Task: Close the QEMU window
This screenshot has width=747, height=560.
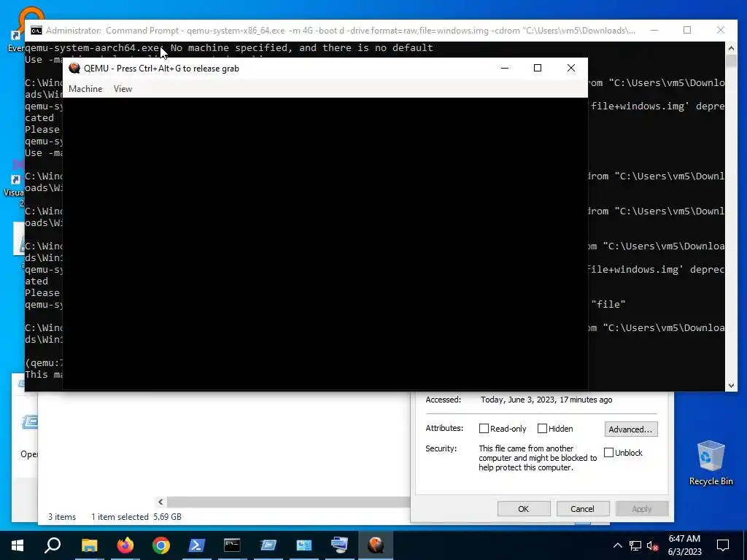Action: pos(570,68)
